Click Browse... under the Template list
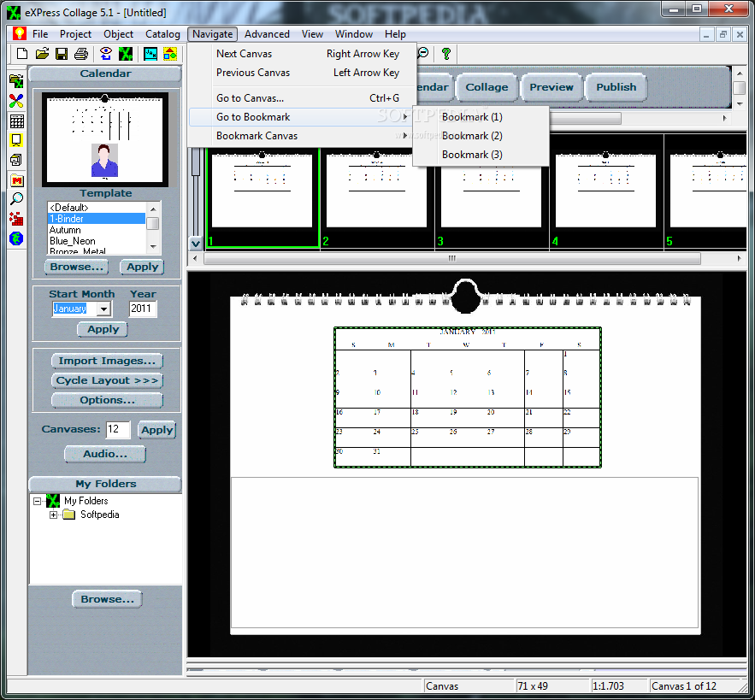 pos(77,267)
